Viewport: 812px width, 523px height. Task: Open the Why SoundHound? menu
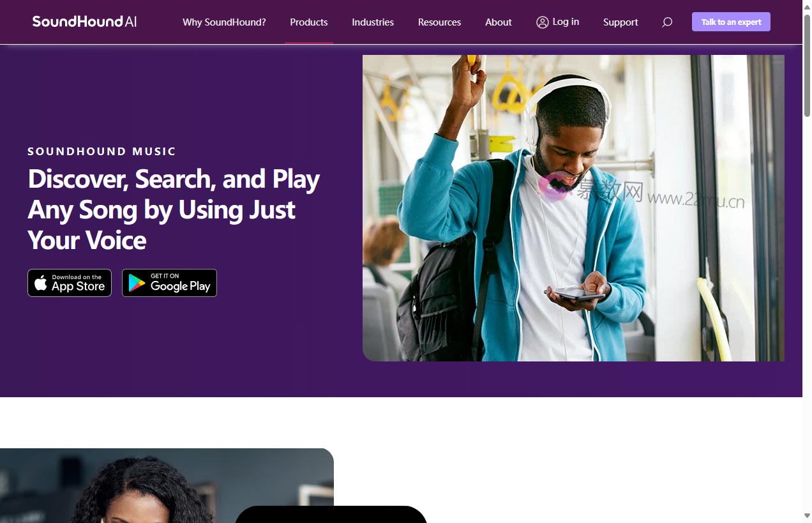click(224, 22)
